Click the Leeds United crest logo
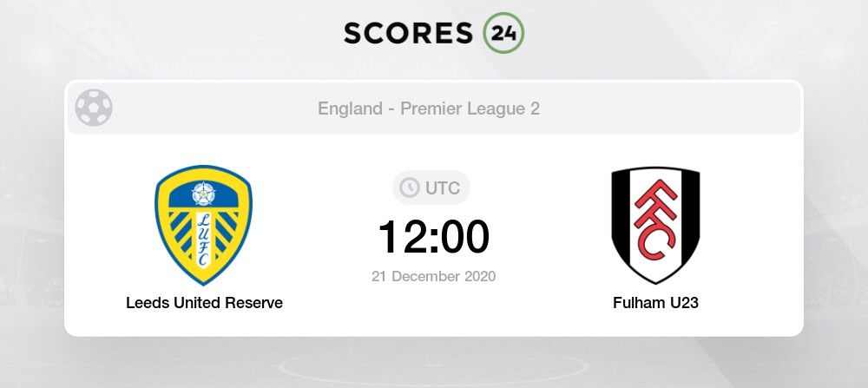Image resolution: width=868 pixels, height=388 pixels. (204, 226)
